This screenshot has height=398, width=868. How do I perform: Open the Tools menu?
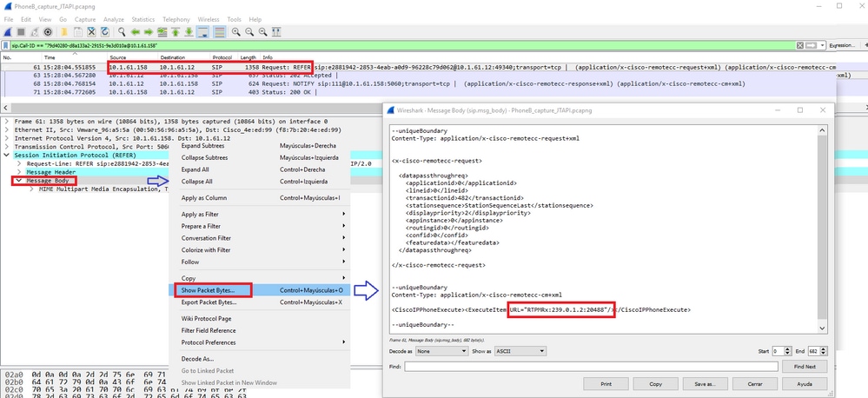235,19
